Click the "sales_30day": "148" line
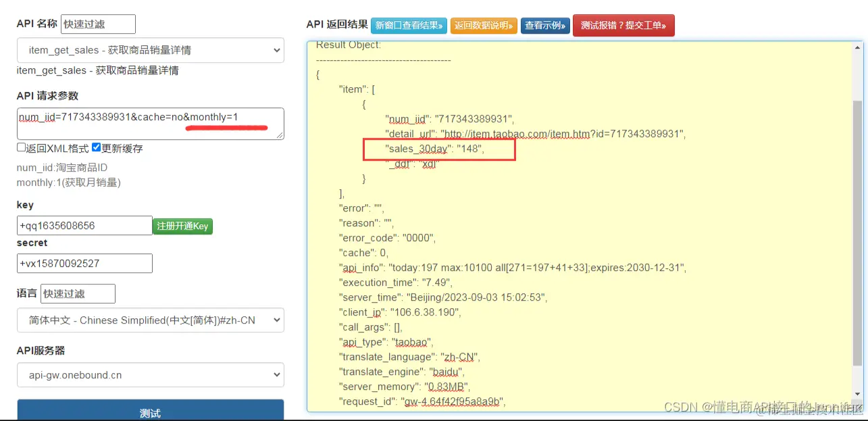The width and height of the screenshot is (868, 421). click(435, 149)
